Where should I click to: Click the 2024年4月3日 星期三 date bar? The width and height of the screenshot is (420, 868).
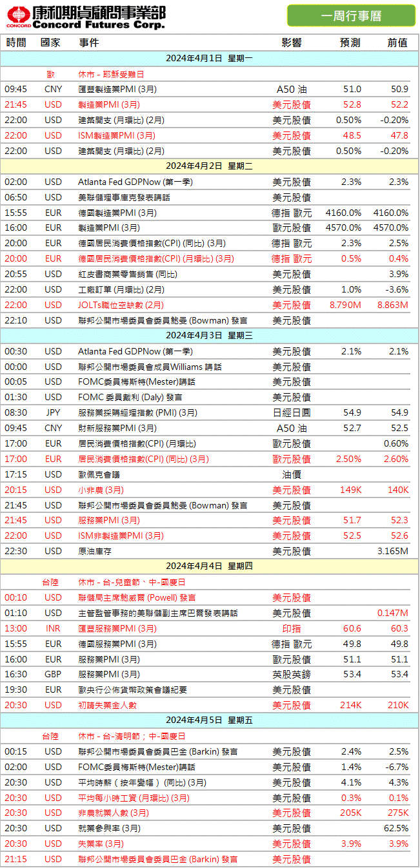click(210, 336)
